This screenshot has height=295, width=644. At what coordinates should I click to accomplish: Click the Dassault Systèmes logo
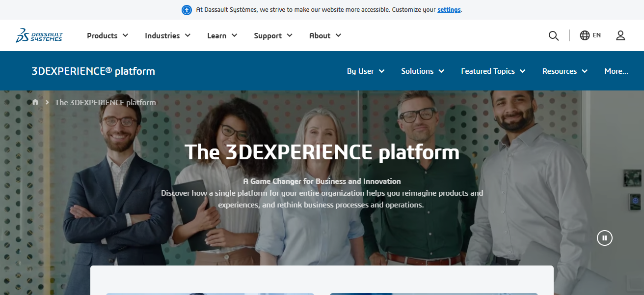tap(39, 35)
